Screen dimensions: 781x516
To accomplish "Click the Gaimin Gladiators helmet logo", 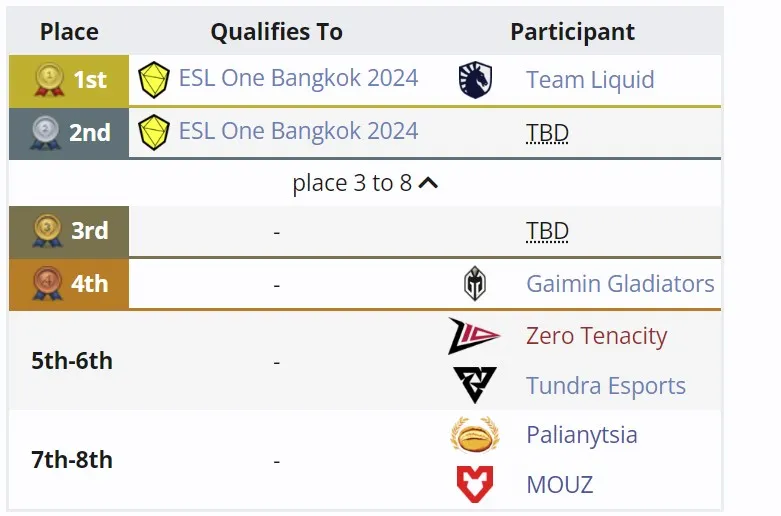I will [x=475, y=283].
